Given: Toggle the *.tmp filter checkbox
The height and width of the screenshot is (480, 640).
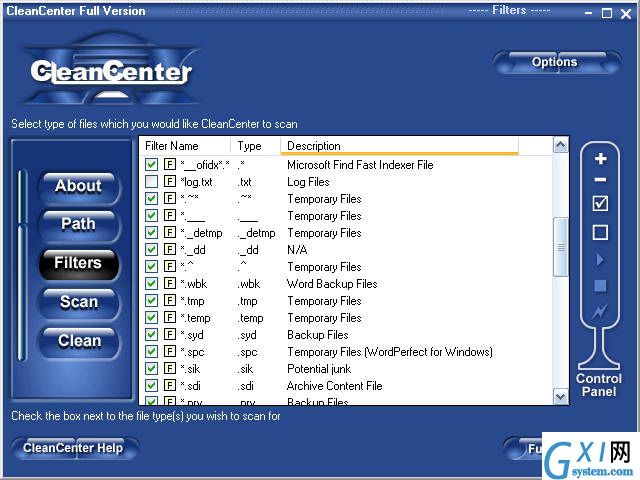Looking at the screenshot, I should [x=151, y=300].
